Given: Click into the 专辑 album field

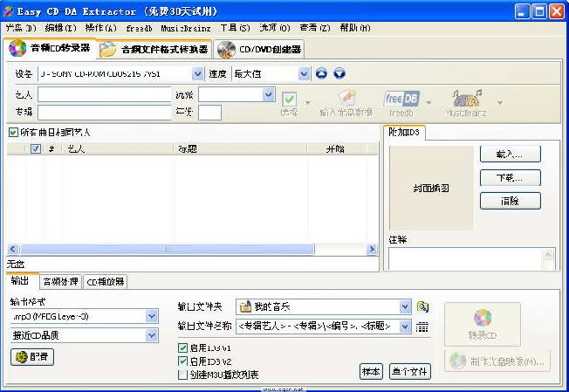Looking at the screenshot, I should [x=105, y=112].
